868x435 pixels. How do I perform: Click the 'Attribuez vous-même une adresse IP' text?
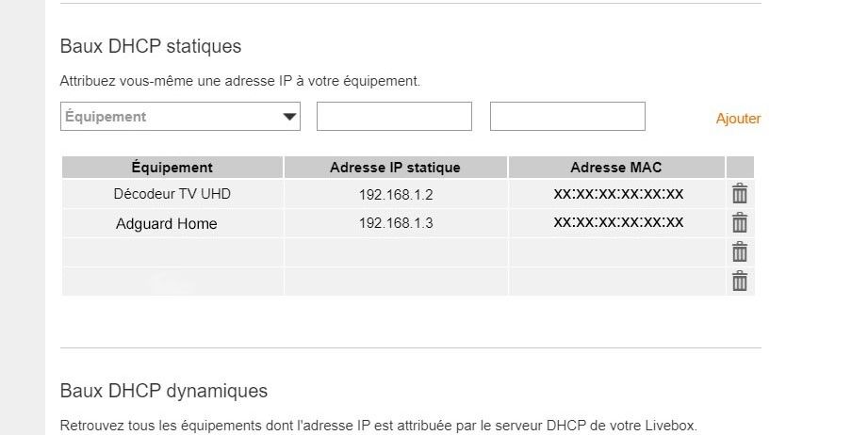tap(239, 81)
